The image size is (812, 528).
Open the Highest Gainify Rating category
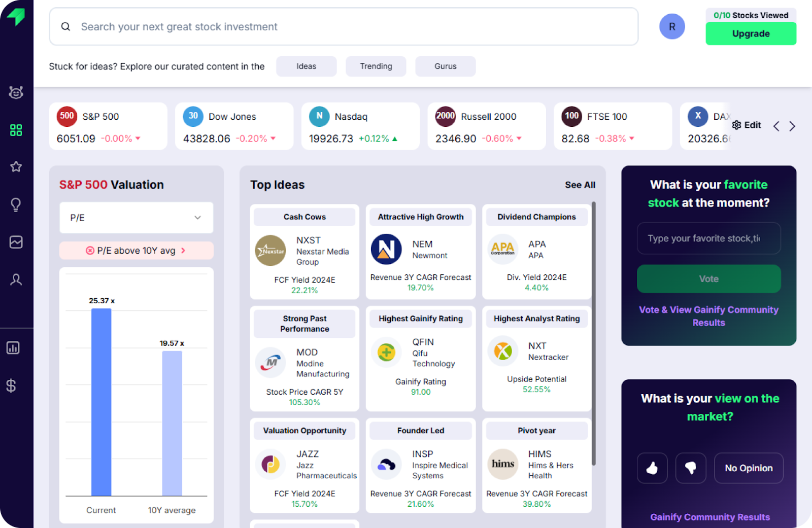(421, 319)
